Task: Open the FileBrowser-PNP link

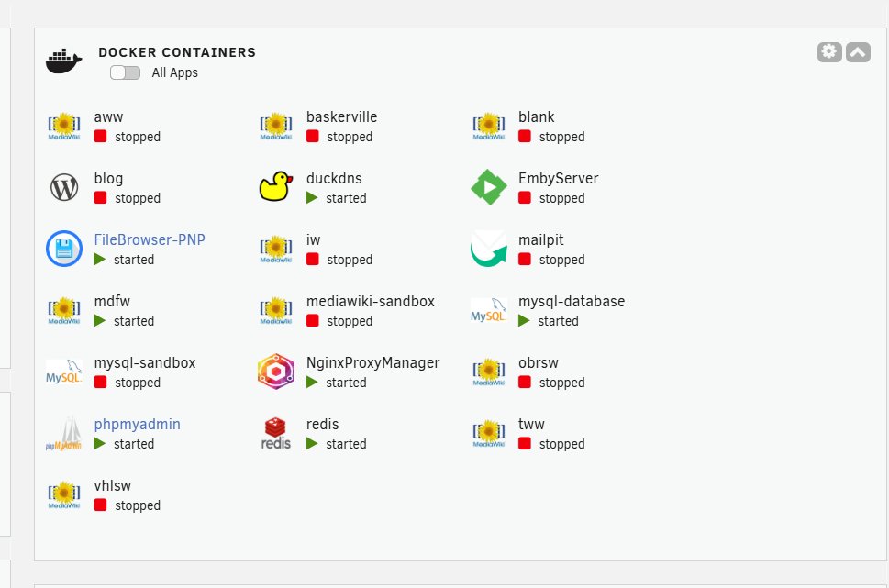Action: 150,239
